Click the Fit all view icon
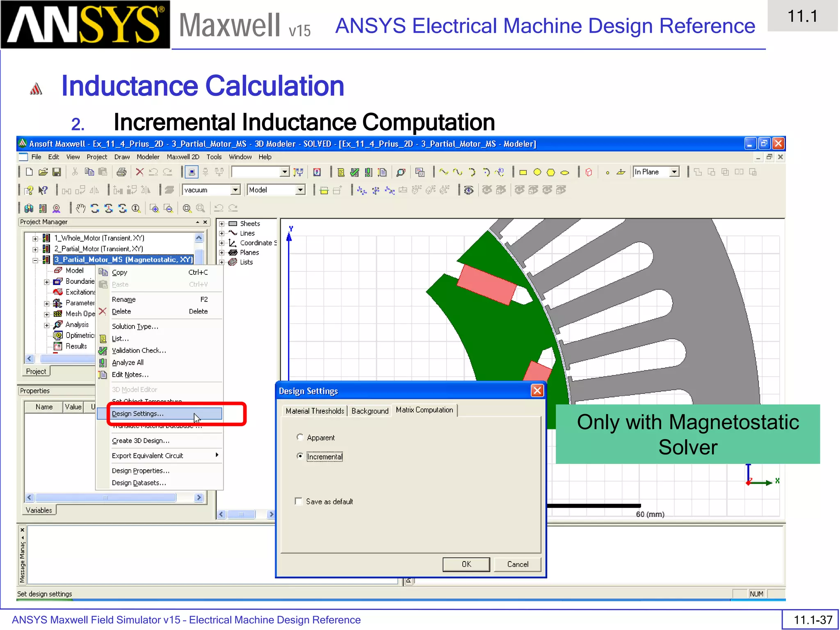This screenshot has width=840, height=630. click(x=187, y=208)
